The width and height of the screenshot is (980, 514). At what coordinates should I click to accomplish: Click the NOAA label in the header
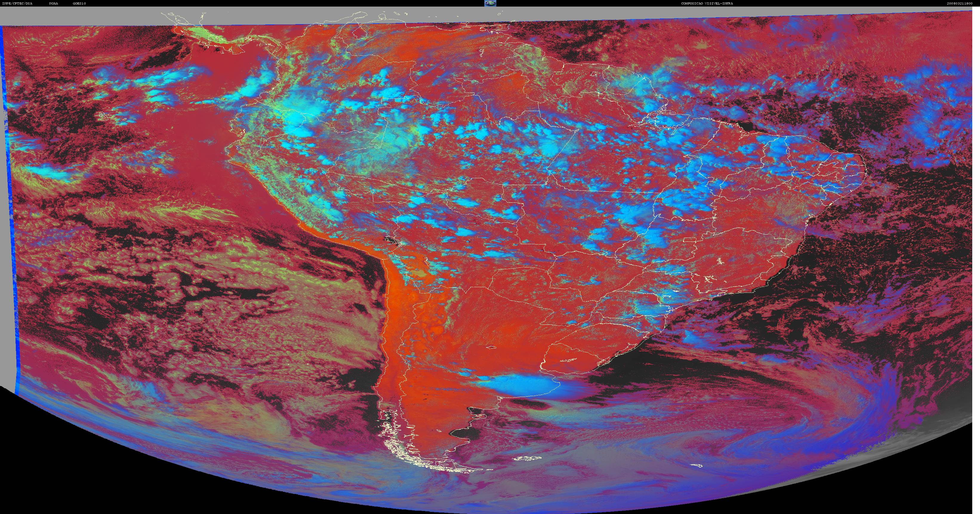tap(53, 3)
